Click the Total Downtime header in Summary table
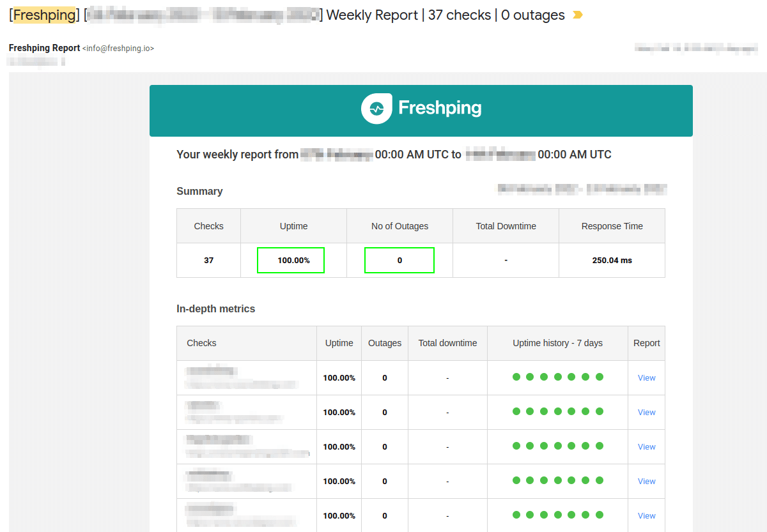 tap(506, 226)
